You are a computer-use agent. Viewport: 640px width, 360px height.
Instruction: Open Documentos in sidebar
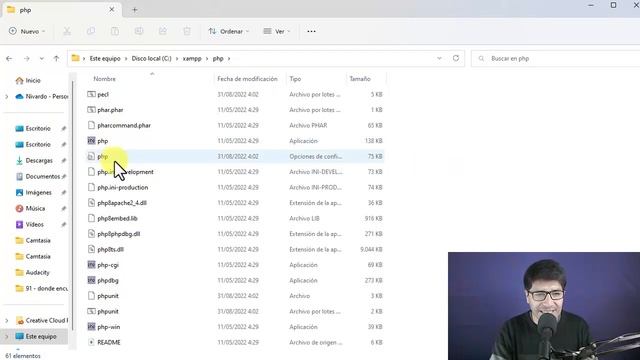38,177
